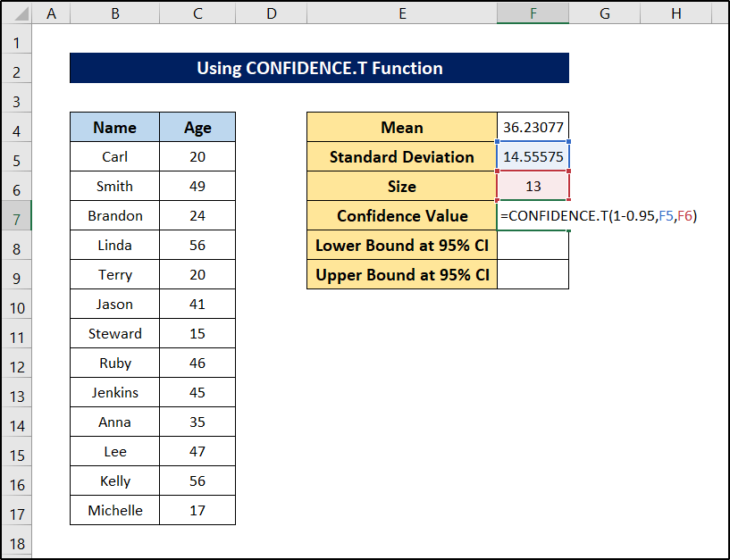Click the standard deviation value 14.55575
The width and height of the screenshot is (730, 560).
tap(533, 157)
